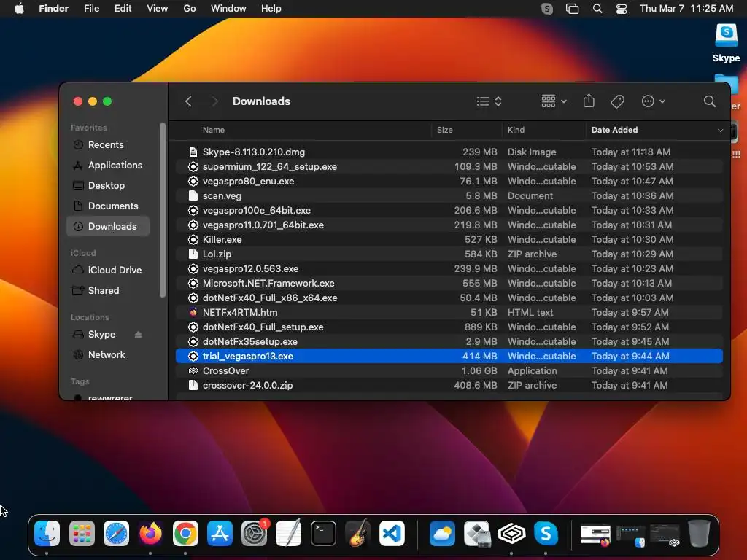This screenshot has height=560, width=747.
Task: Open the App Store Dock icon
Action: click(220, 533)
